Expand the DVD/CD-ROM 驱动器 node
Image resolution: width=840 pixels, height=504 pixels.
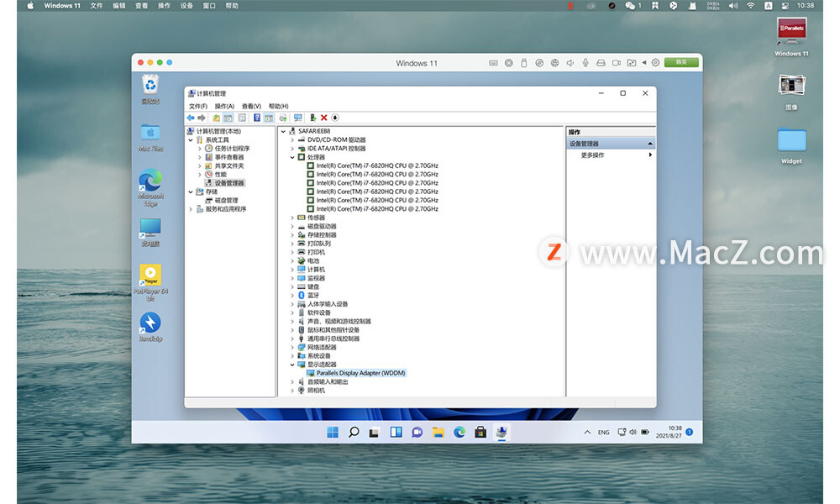(x=292, y=139)
